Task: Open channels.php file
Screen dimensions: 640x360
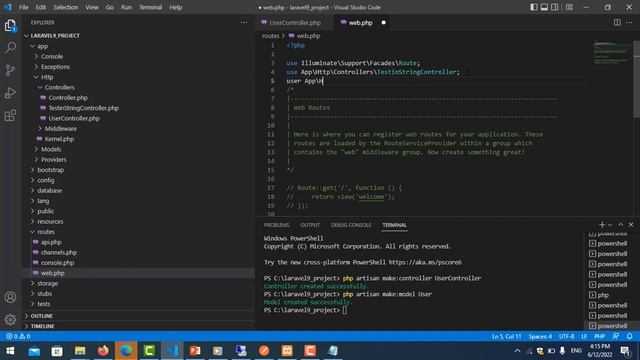Action: (59, 252)
